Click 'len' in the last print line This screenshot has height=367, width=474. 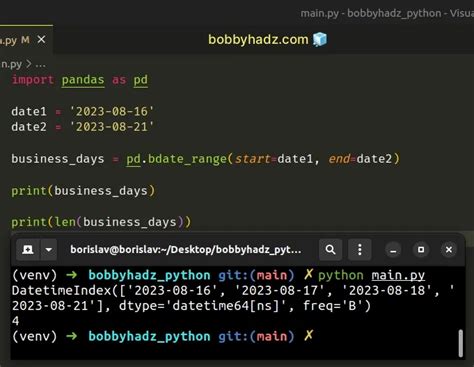(x=65, y=222)
